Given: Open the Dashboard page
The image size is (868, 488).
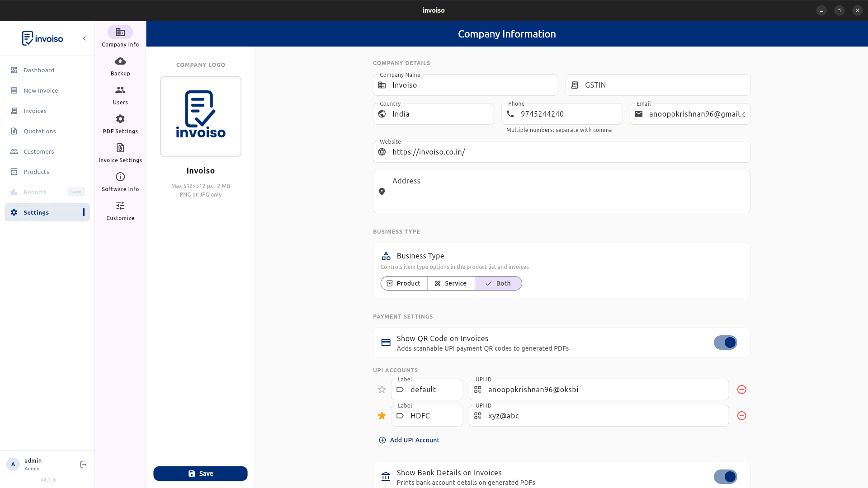Looking at the screenshot, I should (47, 70).
